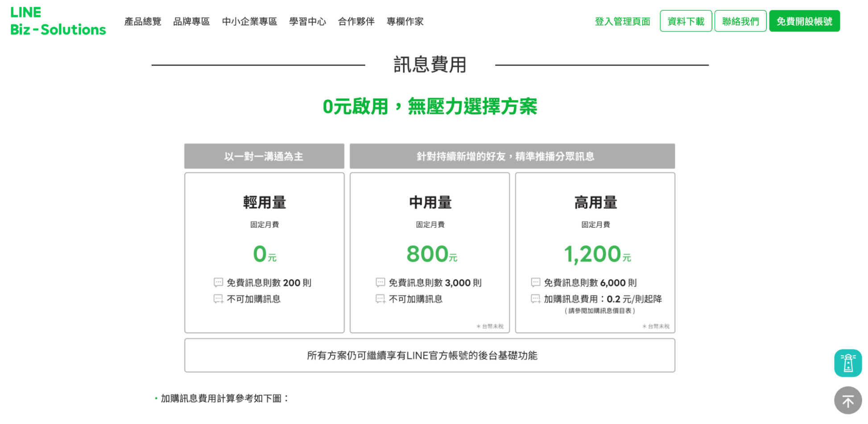Click the 0元 price
The image size is (868, 424).
265,254
